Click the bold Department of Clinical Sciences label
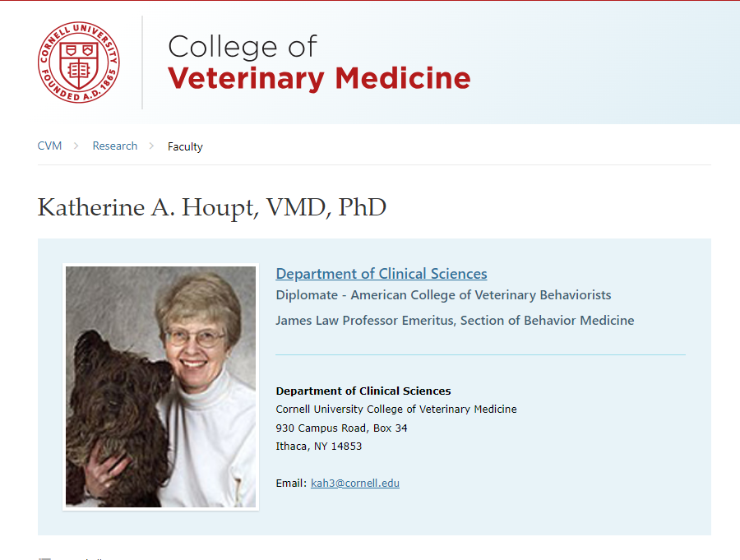Screen dimensions: 740x560 363,391
